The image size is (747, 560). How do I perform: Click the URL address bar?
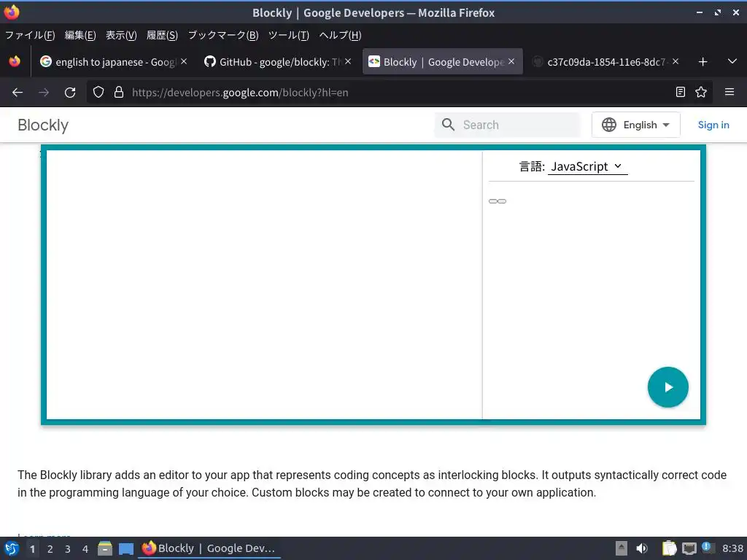pyautogui.click(x=399, y=93)
